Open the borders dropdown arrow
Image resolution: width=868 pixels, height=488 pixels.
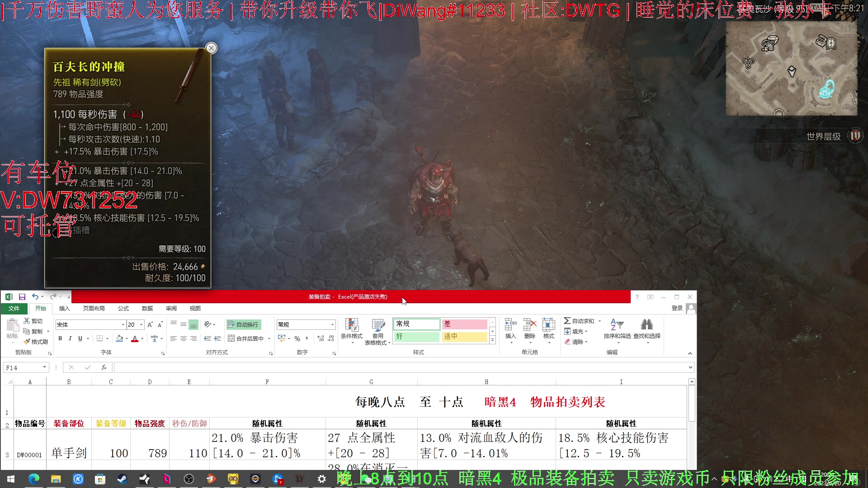pos(108,338)
